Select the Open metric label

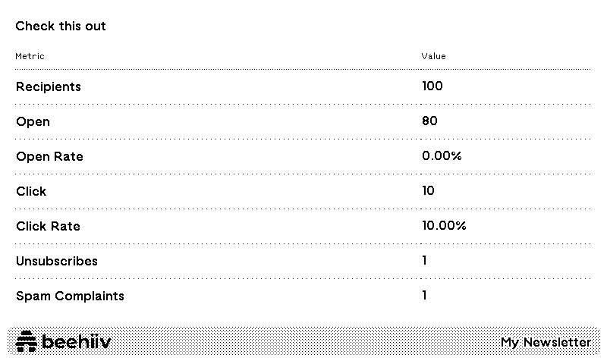click(x=33, y=122)
